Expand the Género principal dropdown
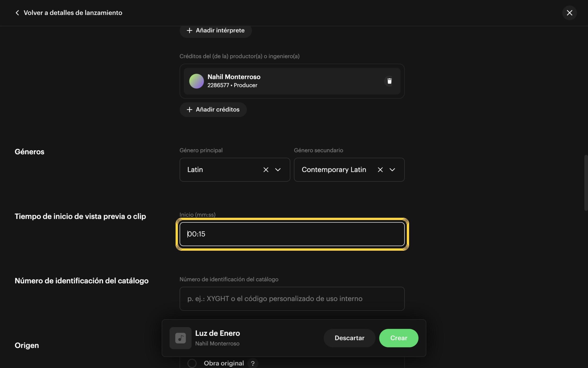The width and height of the screenshot is (588, 368). pyautogui.click(x=278, y=170)
